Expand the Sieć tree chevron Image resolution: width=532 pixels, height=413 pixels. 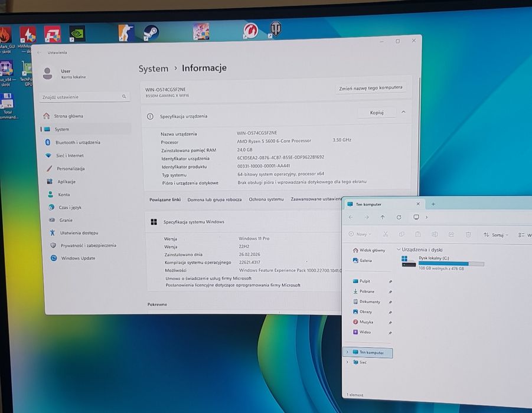pos(347,362)
